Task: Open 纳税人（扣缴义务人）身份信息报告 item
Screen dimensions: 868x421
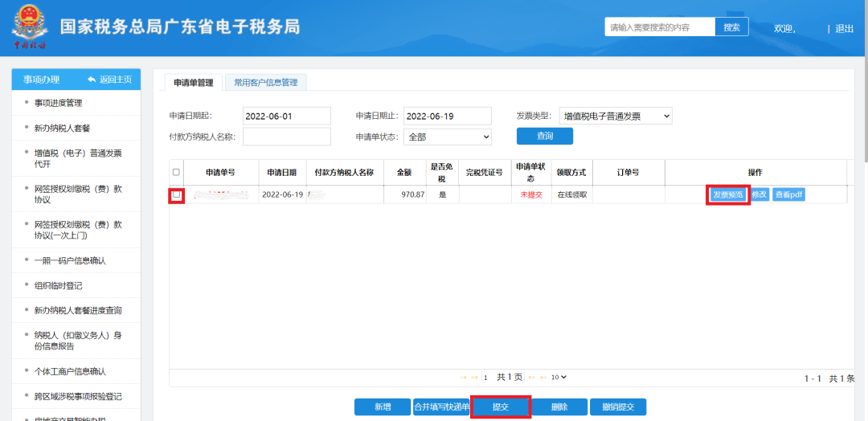Action: click(x=78, y=341)
